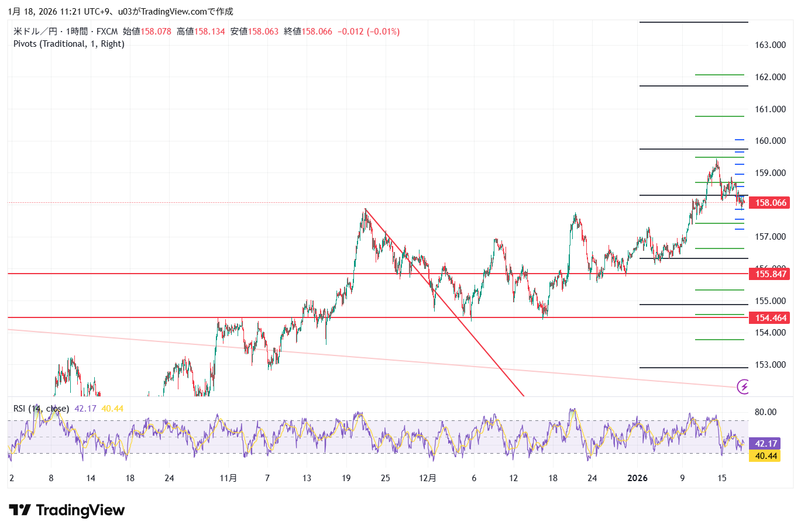Select the RSI (14, close) indicator legend
Image resolution: width=801 pixels, height=532 pixels.
[x=41, y=409]
